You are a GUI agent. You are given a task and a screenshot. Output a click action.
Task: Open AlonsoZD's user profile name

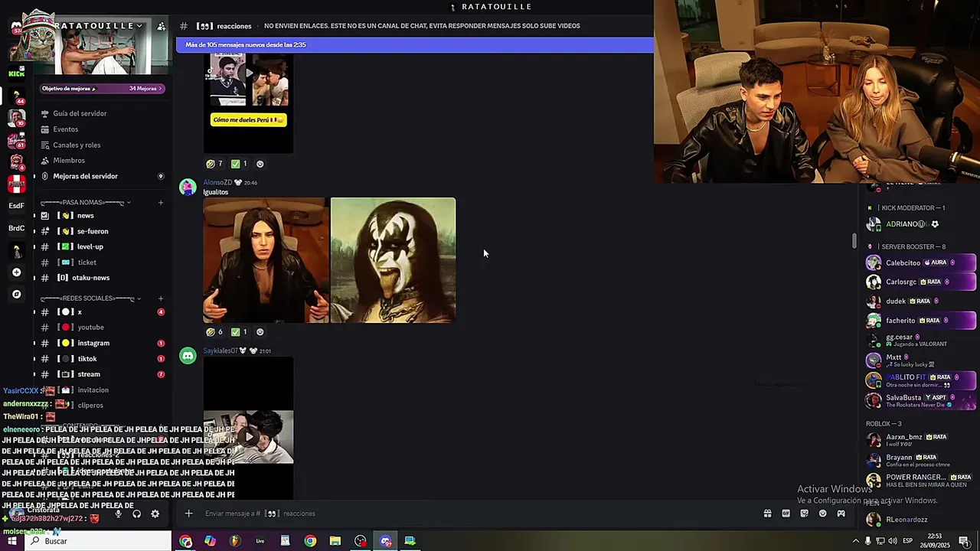217,182
